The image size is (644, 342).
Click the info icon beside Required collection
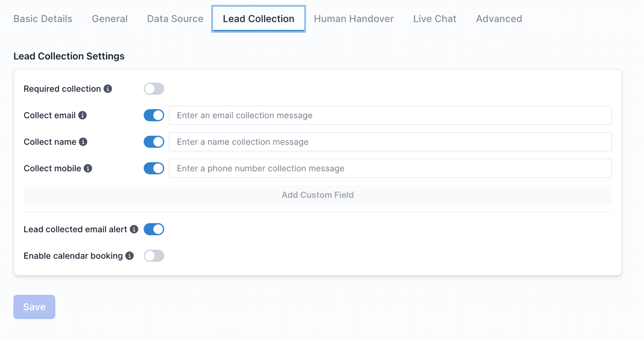[x=107, y=89]
